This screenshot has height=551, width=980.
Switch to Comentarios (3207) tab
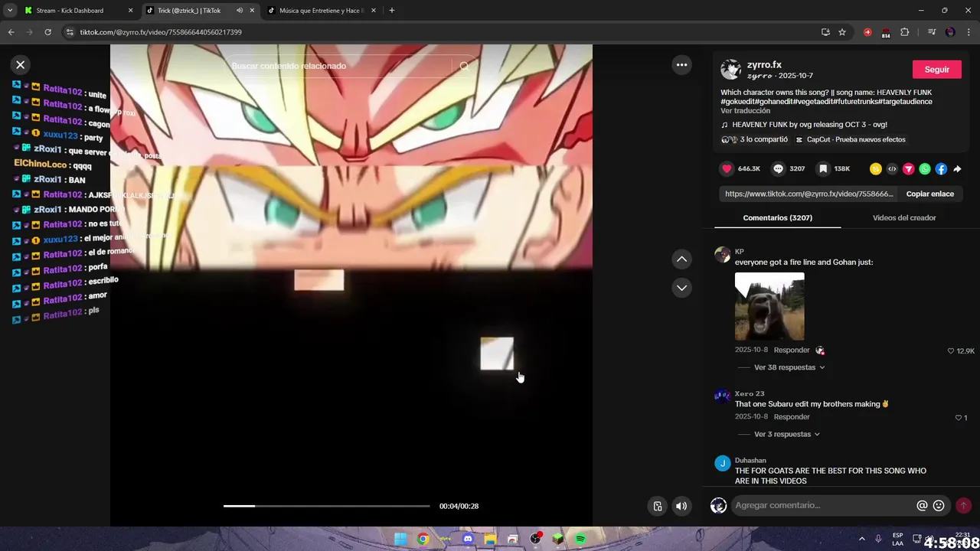click(x=777, y=218)
